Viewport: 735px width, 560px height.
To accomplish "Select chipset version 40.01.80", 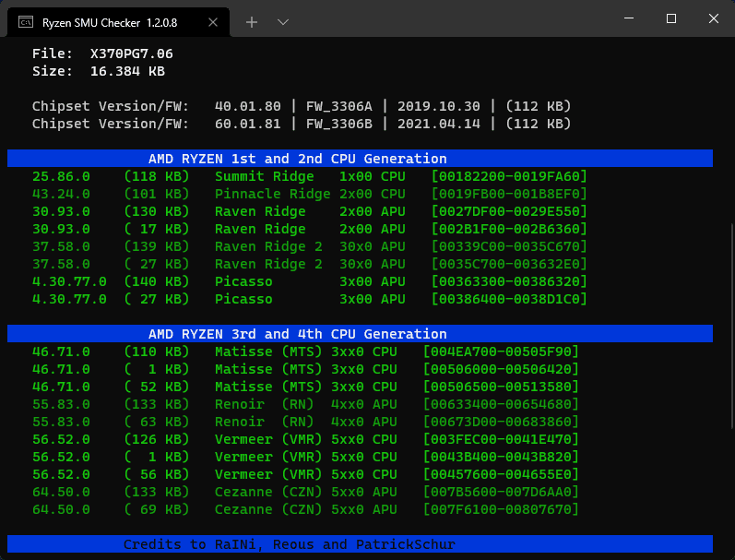I will (247, 106).
